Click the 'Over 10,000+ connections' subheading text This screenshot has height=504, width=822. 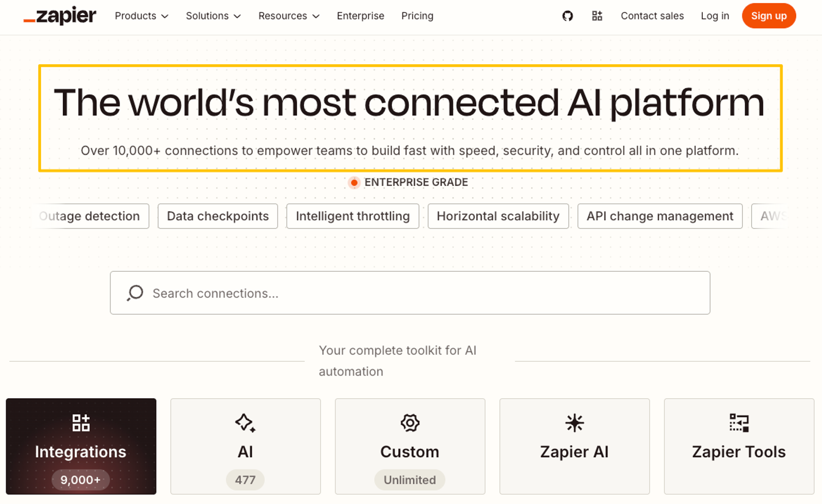[x=409, y=151]
